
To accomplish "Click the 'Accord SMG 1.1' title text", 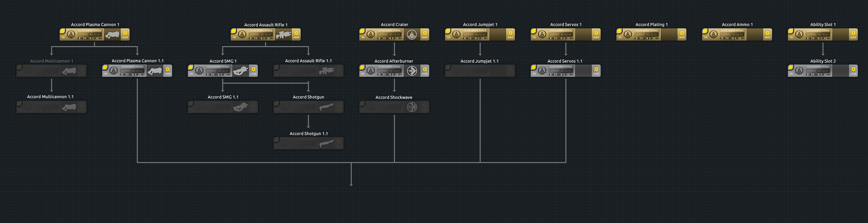I will pyautogui.click(x=223, y=97).
